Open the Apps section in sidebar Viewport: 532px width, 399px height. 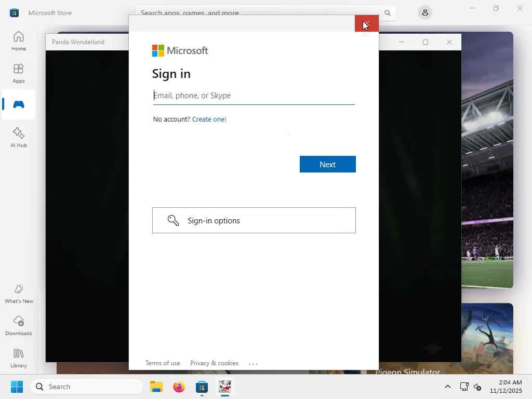click(x=19, y=73)
